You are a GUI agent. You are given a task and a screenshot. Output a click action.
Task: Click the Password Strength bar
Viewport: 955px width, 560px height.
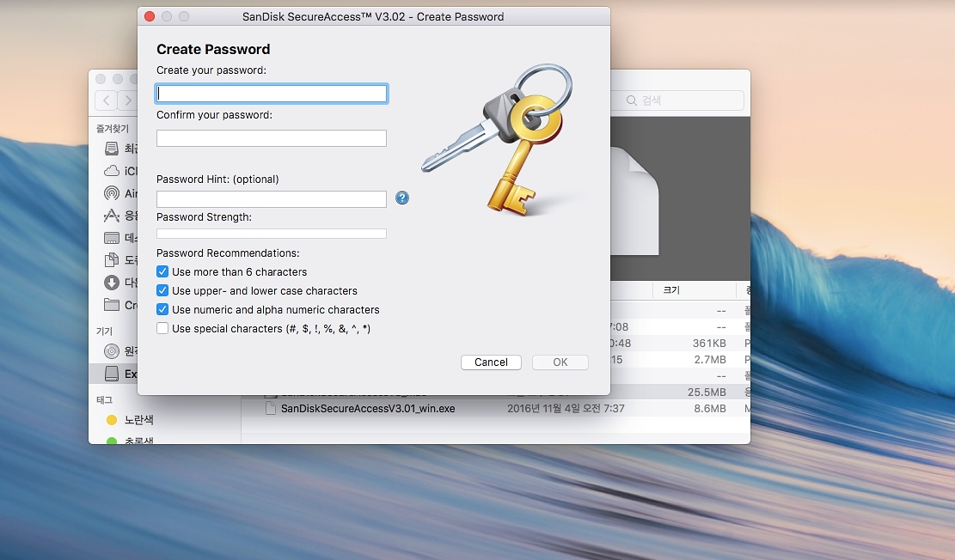(272, 234)
